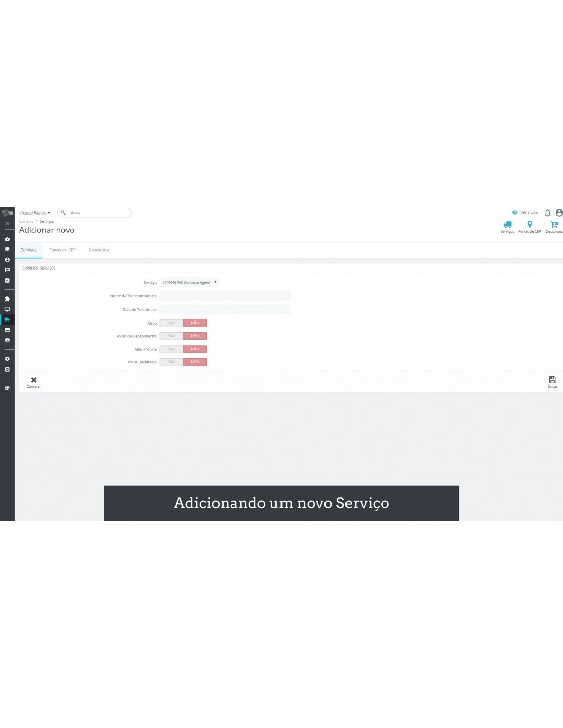Expand the sidebar with double-chevron arrow
Image resolution: width=563 pixels, height=728 pixels.
point(7,224)
